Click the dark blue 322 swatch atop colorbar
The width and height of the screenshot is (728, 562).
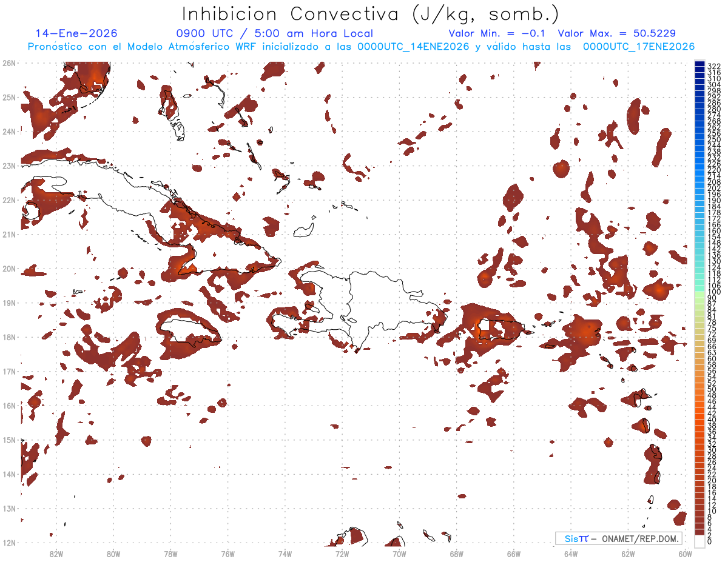click(x=700, y=64)
